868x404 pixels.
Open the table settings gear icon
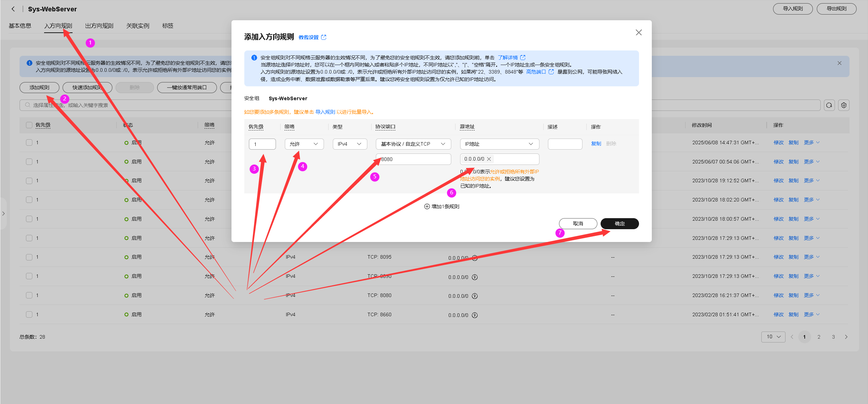click(x=844, y=105)
